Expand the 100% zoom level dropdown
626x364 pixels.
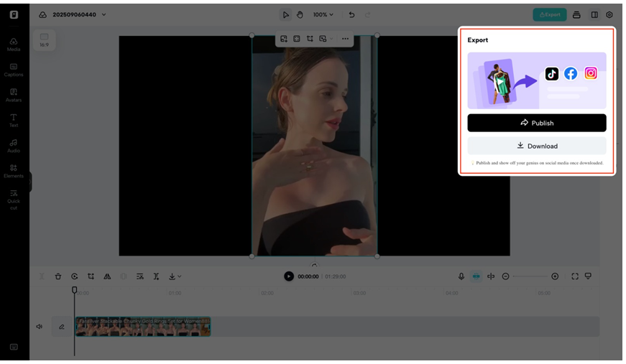pos(323,14)
